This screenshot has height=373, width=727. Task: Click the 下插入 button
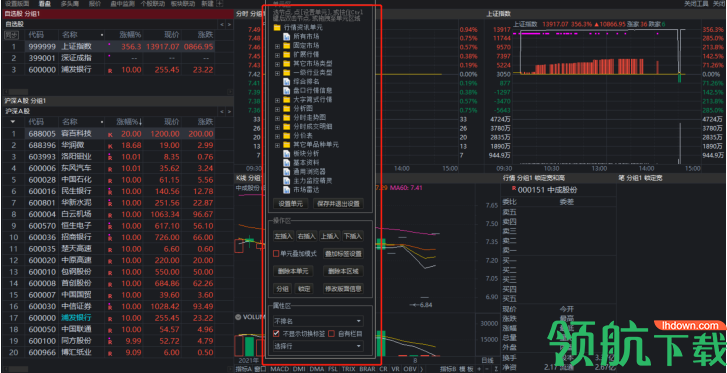[353, 236]
